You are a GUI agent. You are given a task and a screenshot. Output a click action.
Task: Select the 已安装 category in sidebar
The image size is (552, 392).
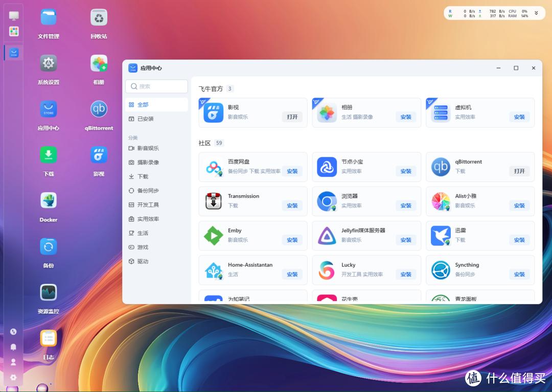156,119
